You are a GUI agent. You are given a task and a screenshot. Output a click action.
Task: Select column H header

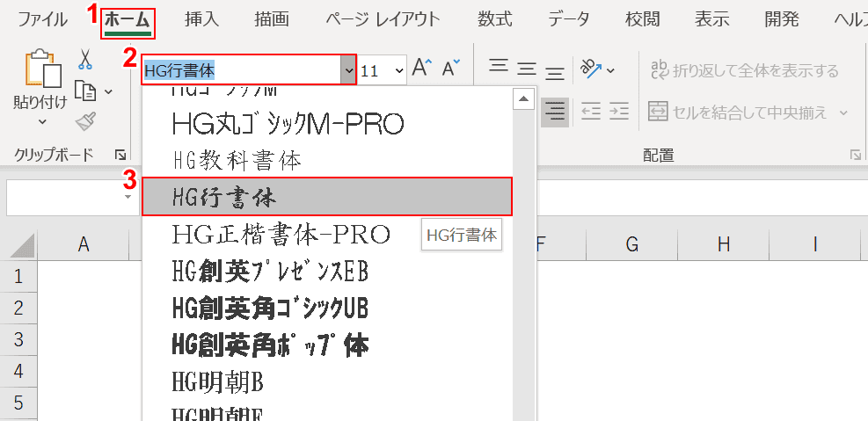click(x=724, y=244)
